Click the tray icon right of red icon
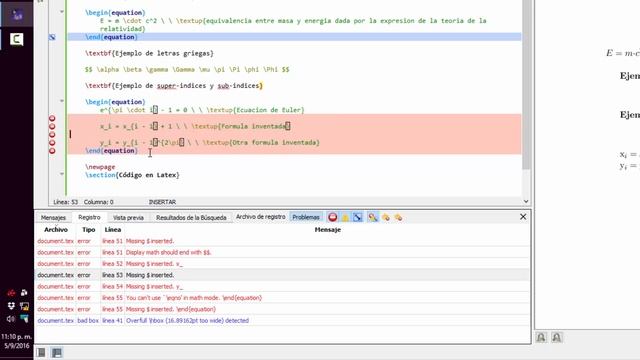The image size is (640, 360). tap(24, 293)
